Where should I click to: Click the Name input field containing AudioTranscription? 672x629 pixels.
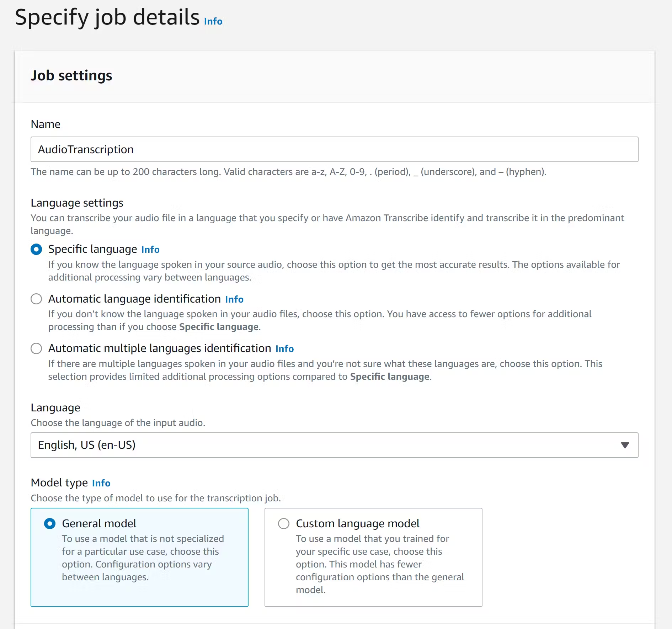(334, 149)
